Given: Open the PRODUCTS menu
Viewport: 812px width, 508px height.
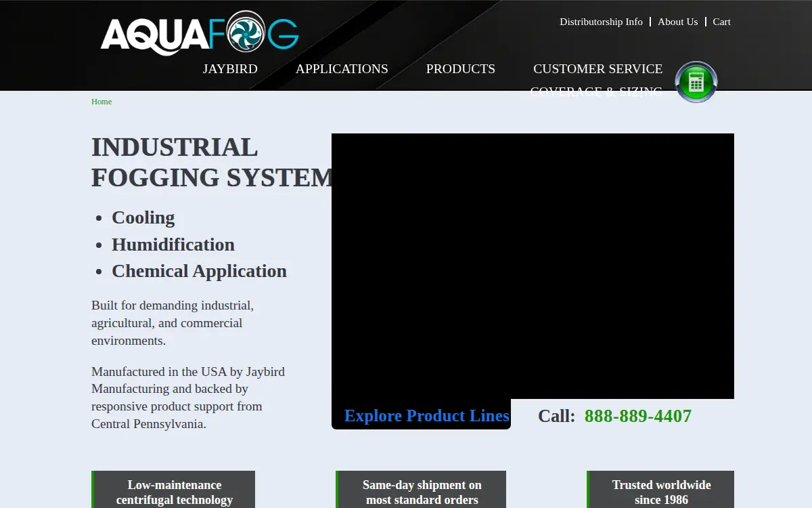Looking at the screenshot, I should coord(461,69).
